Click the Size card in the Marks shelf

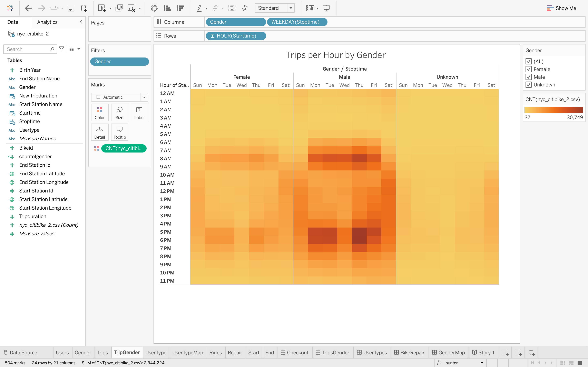(x=119, y=112)
